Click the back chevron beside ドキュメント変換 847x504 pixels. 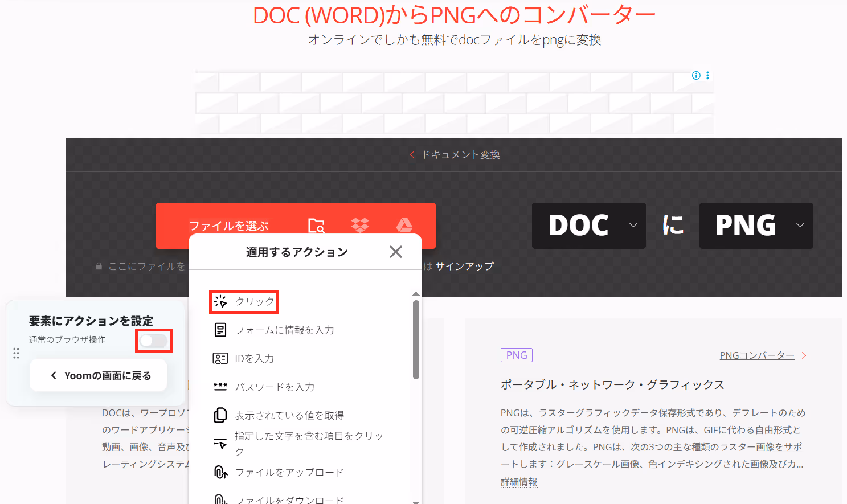click(x=412, y=155)
